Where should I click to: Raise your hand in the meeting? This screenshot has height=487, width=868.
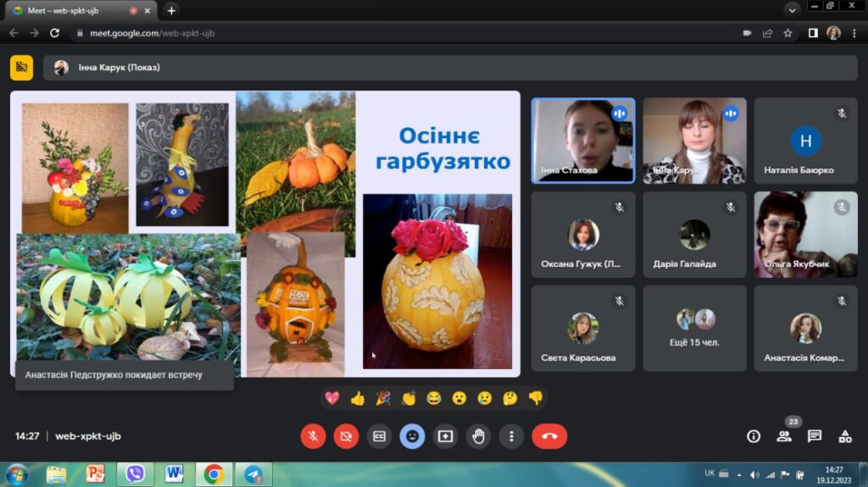(478, 436)
